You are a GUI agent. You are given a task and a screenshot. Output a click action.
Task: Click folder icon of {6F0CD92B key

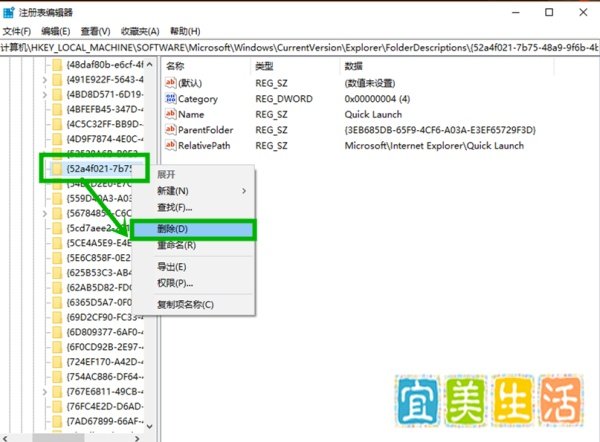tap(57, 347)
